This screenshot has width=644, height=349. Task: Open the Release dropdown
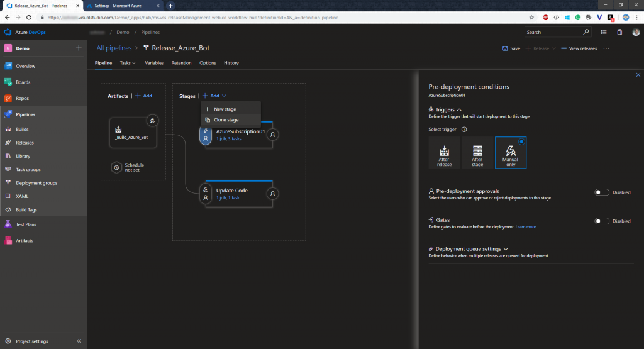[540, 48]
